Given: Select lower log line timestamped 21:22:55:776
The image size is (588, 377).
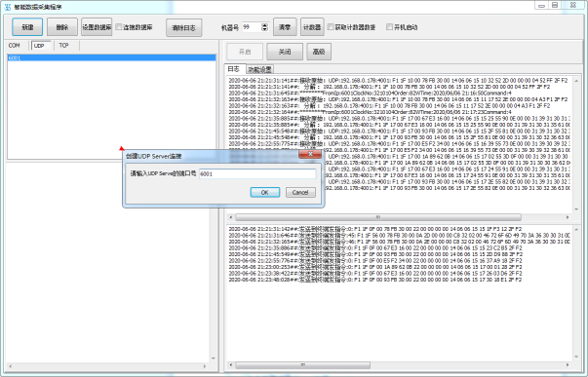Looking at the screenshot, I should click(x=375, y=261).
